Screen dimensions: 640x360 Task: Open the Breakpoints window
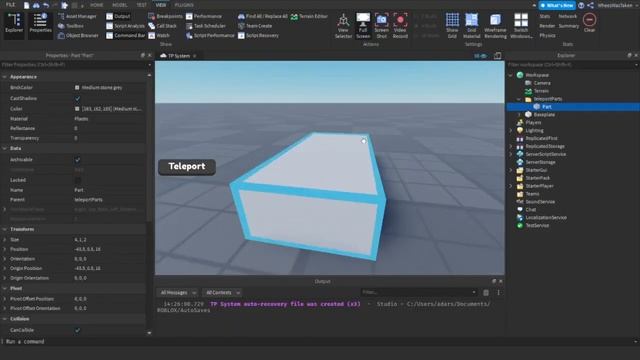point(165,16)
